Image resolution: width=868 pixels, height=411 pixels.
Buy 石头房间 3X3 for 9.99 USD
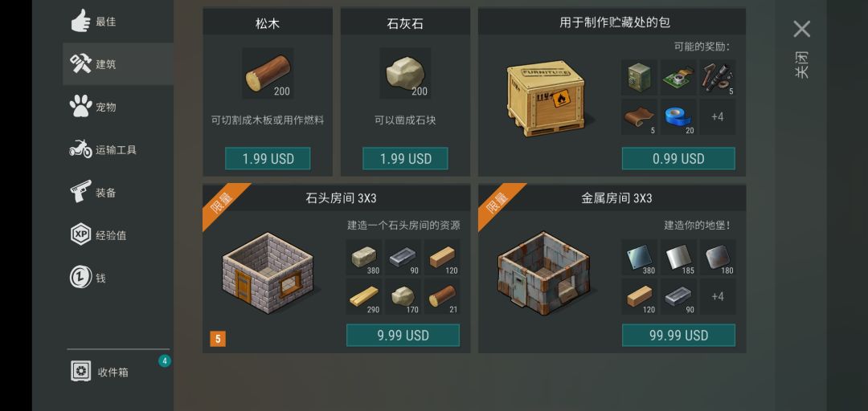[x=403, y=336]
